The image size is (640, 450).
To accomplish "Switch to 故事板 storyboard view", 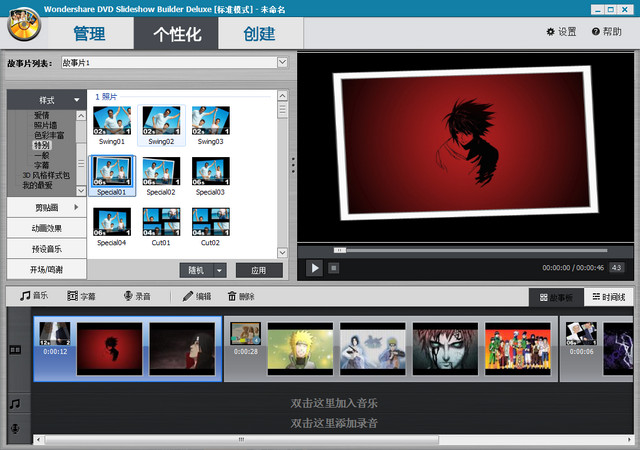I will pyautogui.click(x=556, y=297).
